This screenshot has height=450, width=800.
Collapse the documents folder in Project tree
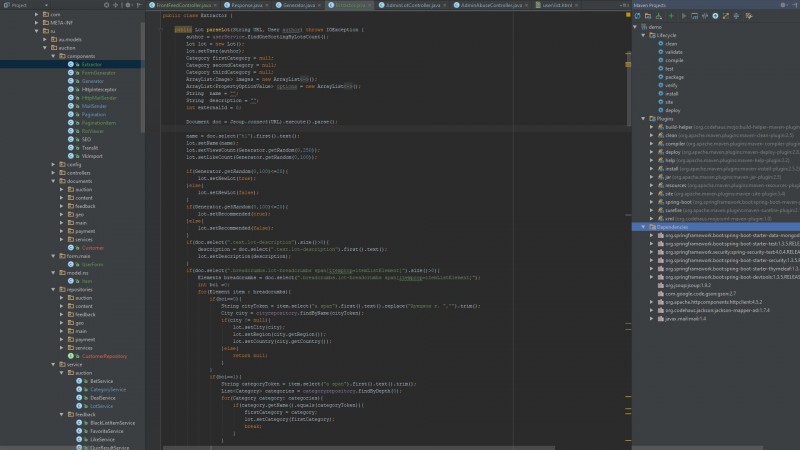[x=54, y=181]
